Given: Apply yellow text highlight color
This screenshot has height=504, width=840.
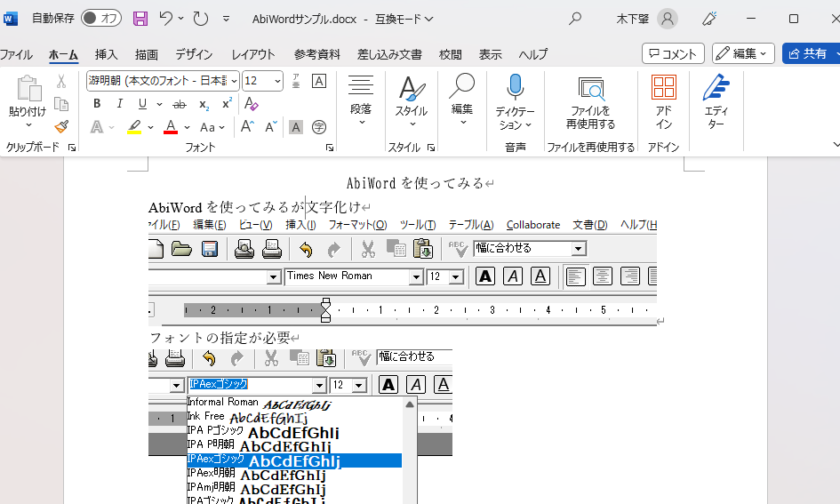Looking at the screenshot, I should pos(134,127).
